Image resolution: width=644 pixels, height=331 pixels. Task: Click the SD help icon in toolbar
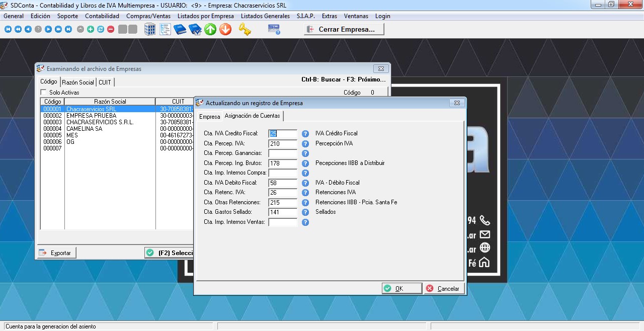pyautogui.click(x=274, y=30)
